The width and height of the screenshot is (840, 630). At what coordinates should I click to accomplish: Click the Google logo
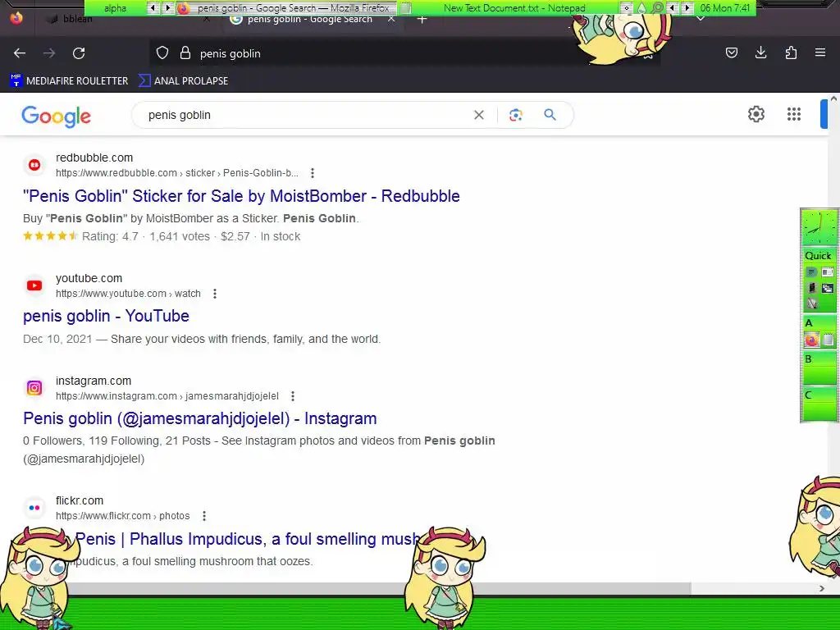click(57, 116)
